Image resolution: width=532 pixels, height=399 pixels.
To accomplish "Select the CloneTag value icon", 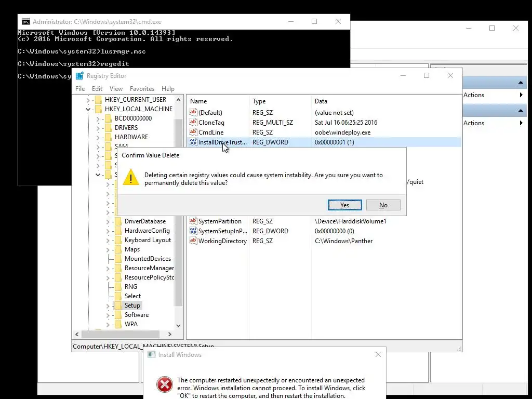I will tap(193, 122).
